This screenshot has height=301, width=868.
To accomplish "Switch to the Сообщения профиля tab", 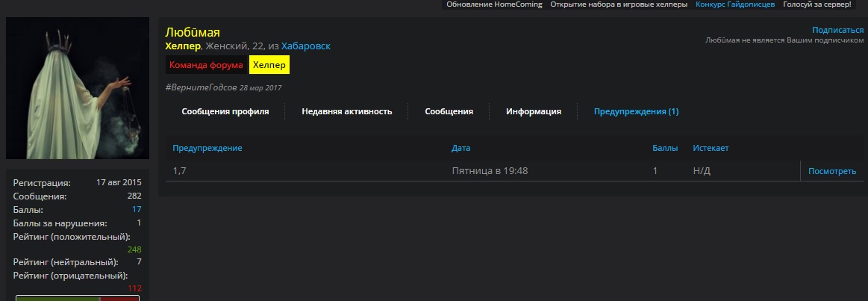I will click(225, 111).
